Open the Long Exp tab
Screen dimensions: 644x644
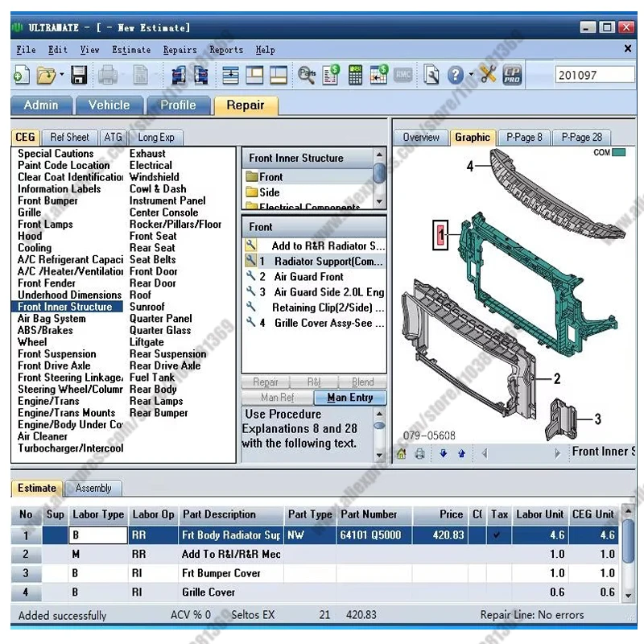click(x=156, y=137)
